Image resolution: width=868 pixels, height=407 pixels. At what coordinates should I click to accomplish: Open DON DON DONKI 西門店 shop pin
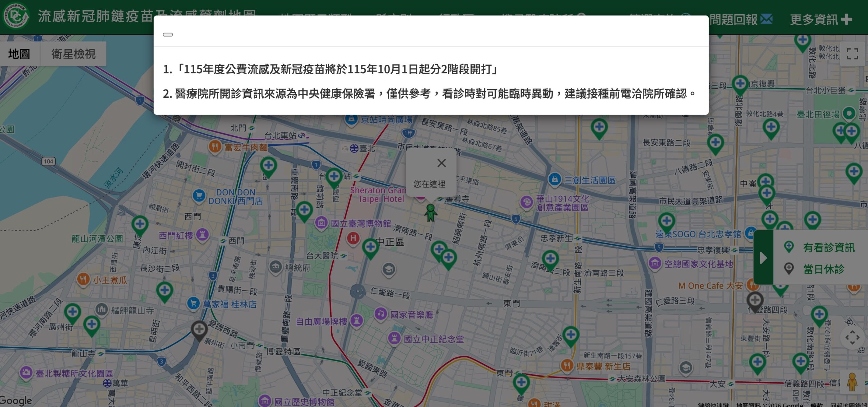(199, 196)
